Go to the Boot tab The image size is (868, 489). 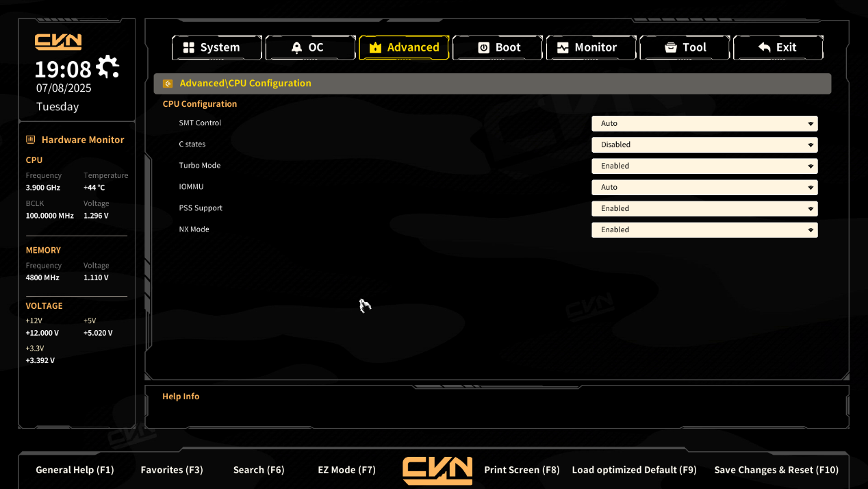point(498,48)
